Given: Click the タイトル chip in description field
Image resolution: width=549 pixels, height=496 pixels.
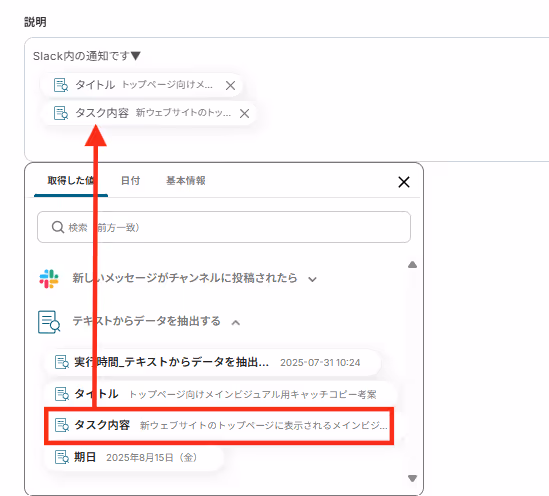Looking at the screenshot, I should pos(141,85).
